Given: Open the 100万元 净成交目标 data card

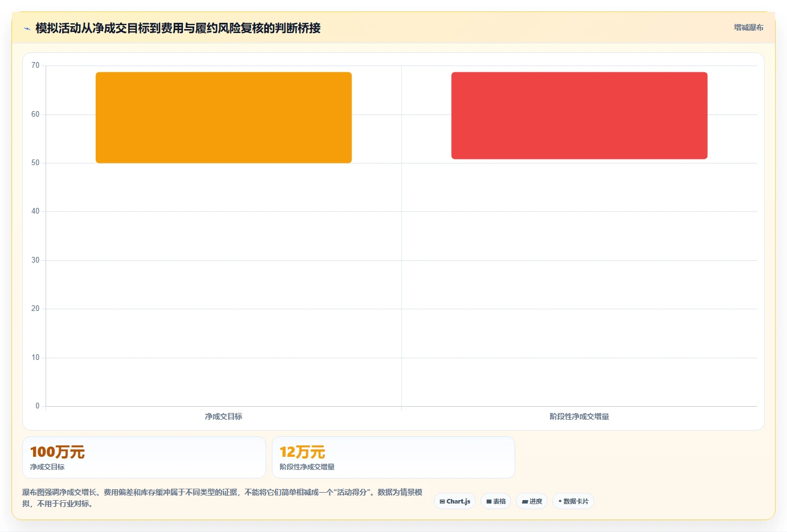Looking at the screenshot, I should [x=144, y=457].
